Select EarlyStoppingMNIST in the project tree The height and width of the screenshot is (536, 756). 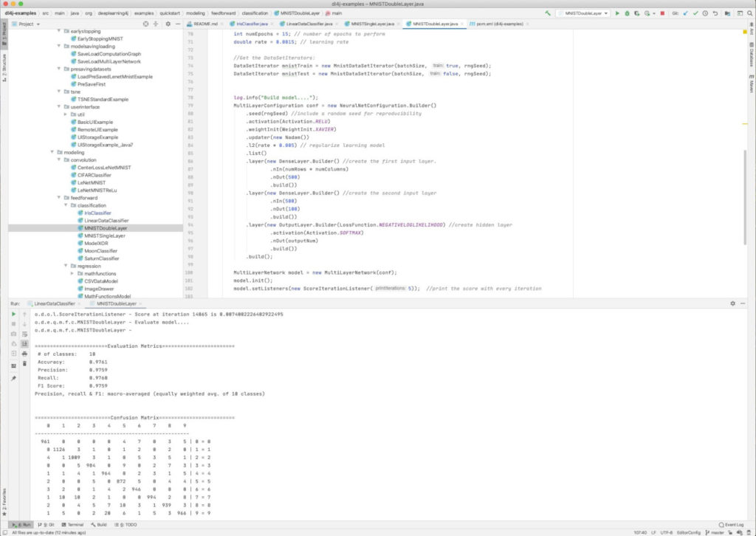100,38
